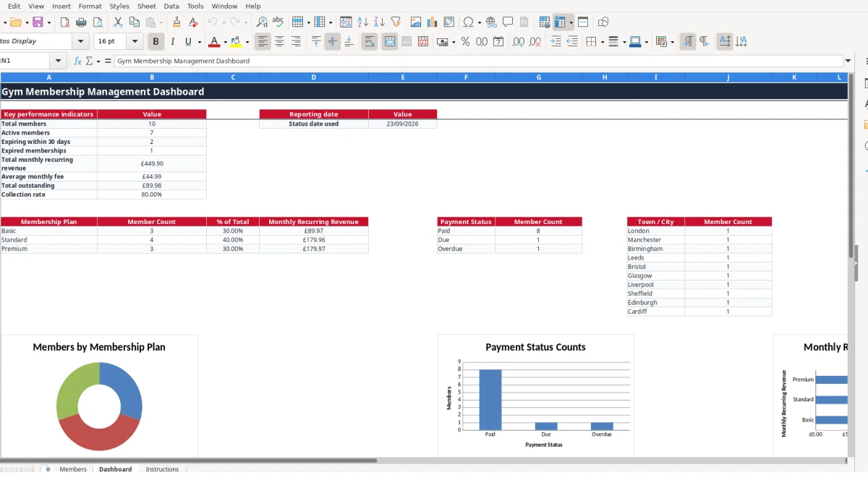Image resolution: width=868 pixels, height=488 pixels.
Task: Cut the selected cell content
Action: click(x=118, y=22)
